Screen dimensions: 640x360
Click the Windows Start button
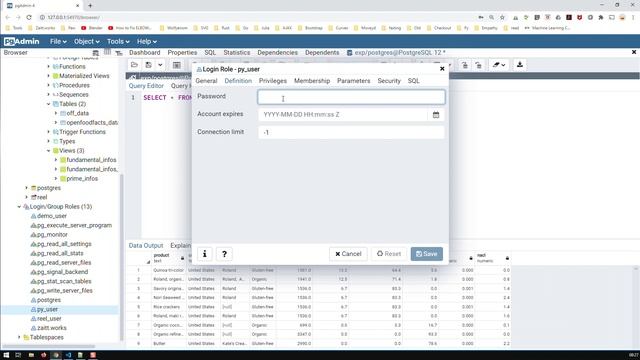pyautogui.click(x=6, y=355)
